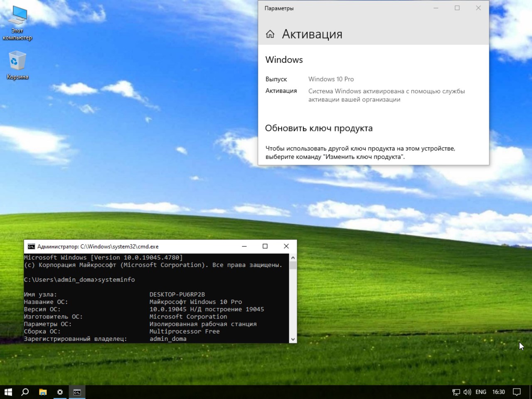This screenshot has width=532, height=399.
Task: Switch to Settings app in taskbar
Action: pos(60,392)
